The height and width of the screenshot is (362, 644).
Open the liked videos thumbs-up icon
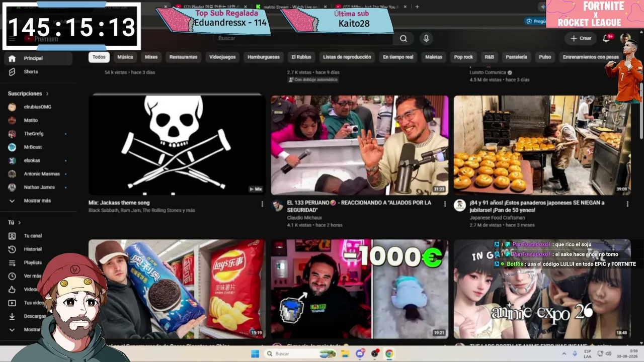pos(12,290)
